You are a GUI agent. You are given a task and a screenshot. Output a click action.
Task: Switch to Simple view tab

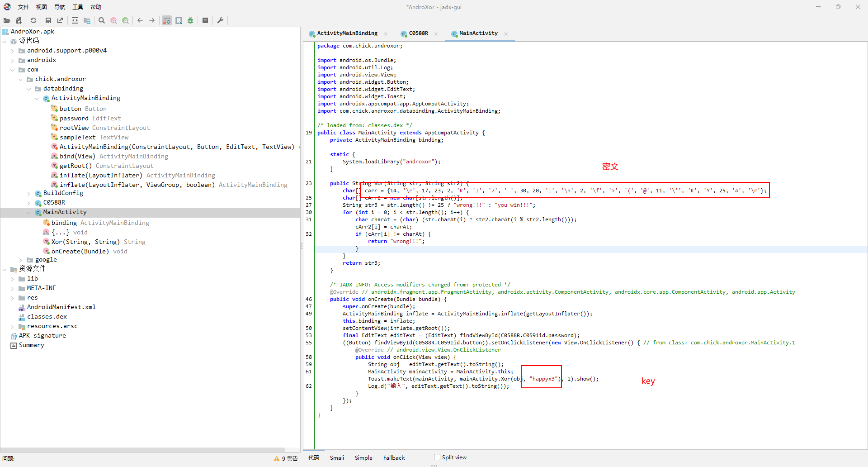tap(363, 458)
